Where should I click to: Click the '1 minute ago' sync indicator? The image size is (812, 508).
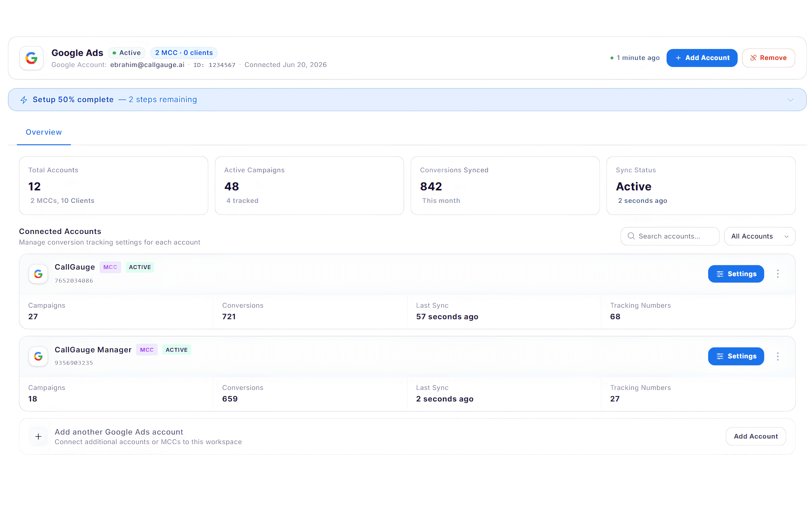tap(635, 58)
